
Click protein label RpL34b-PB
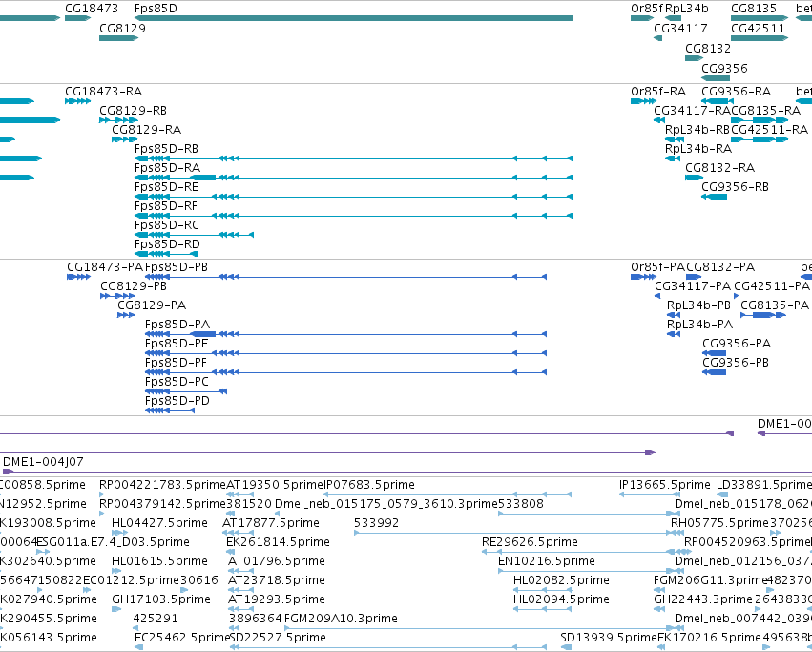coord(698,305)
